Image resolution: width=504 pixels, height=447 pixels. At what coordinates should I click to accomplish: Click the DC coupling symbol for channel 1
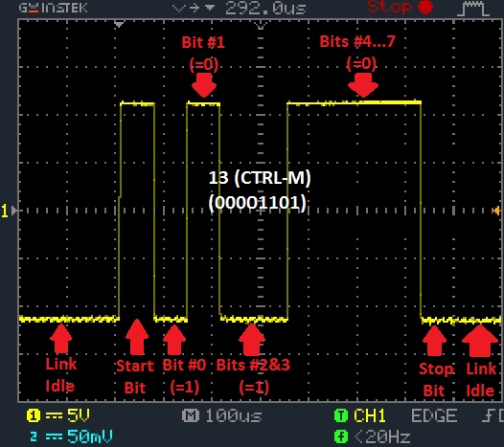pos(54,415)
